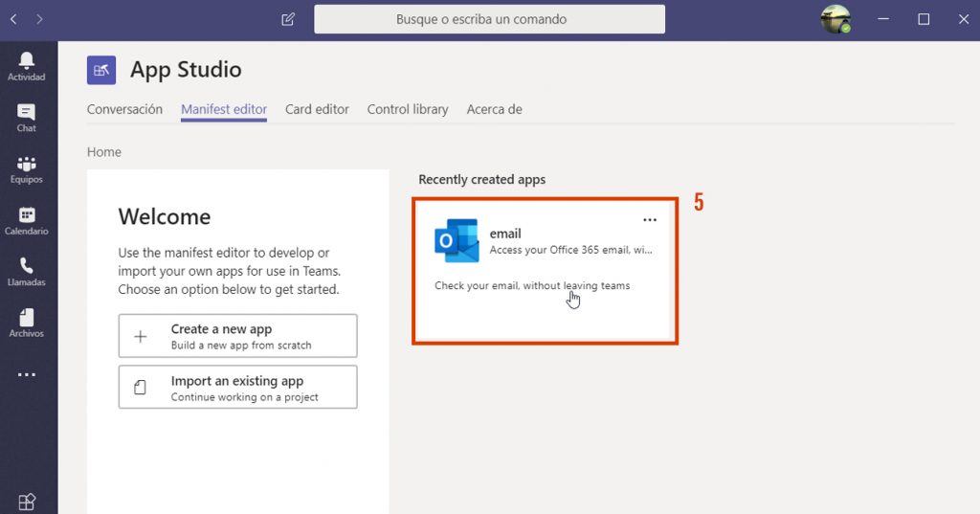The height and width of the screenshot is (514, 980).
Task: Go forward with the right arrow
Action: [39, 19]
